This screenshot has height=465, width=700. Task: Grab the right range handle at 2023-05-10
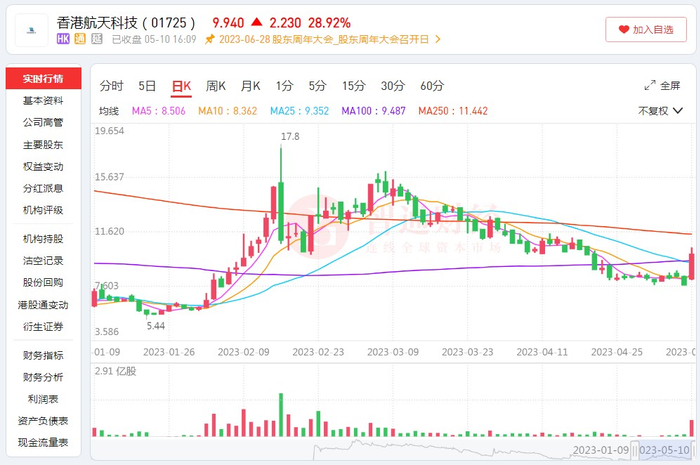pos(694,450)
